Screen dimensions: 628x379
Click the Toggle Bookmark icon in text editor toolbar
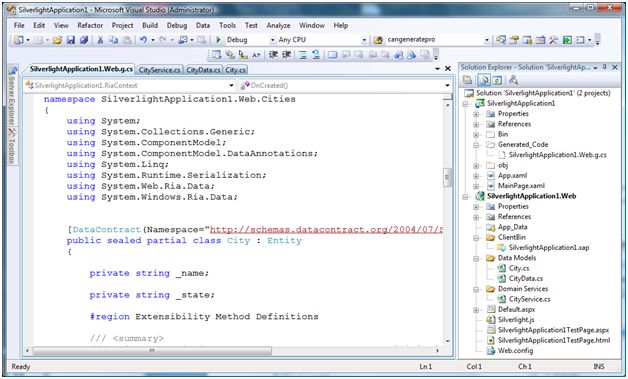click(x=332, y=55)
